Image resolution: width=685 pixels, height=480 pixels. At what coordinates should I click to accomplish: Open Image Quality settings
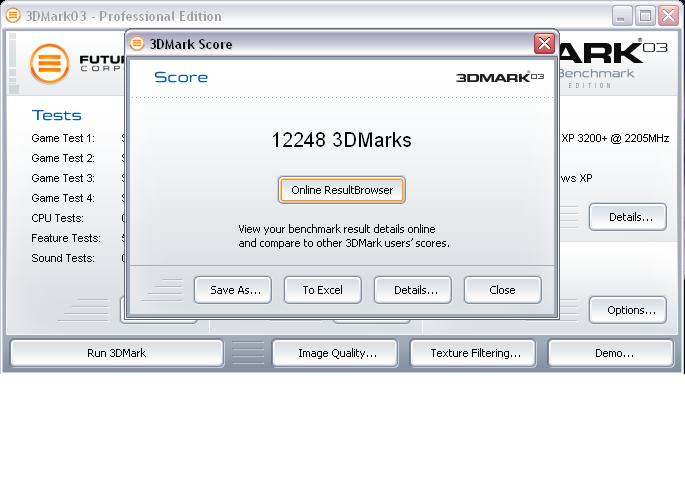(335, 353)
